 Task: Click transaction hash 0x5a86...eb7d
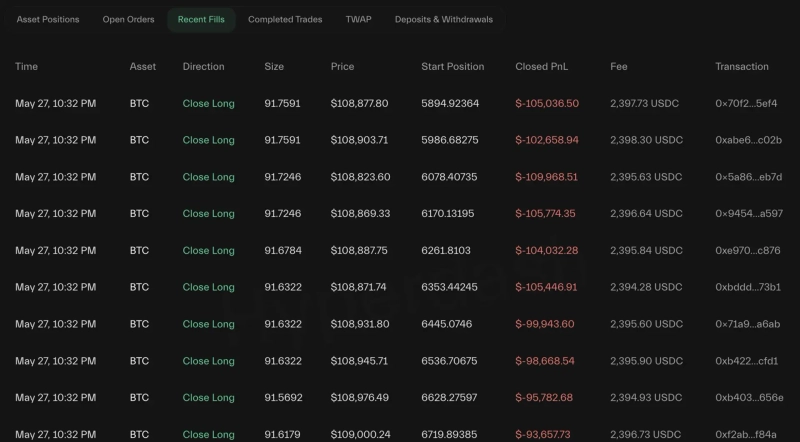pyautogui.click(x=748, y=177)
